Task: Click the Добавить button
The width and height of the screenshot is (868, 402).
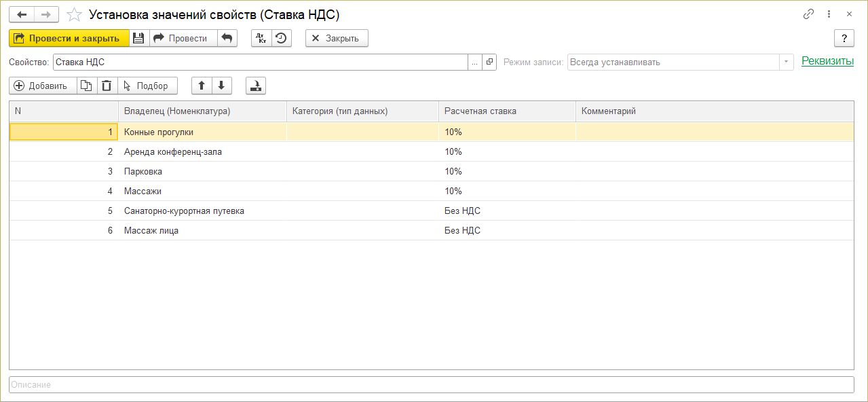Action: pyautogui.click(x=43, y=86)
